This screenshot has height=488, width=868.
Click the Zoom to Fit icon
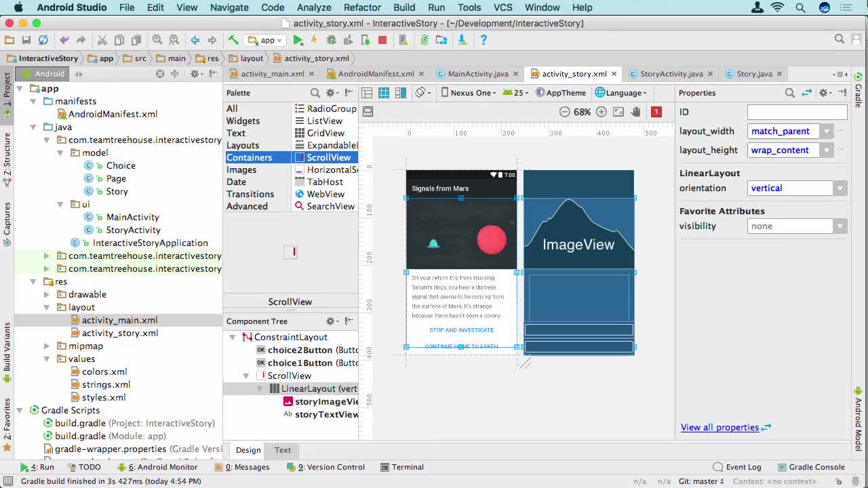618,112
